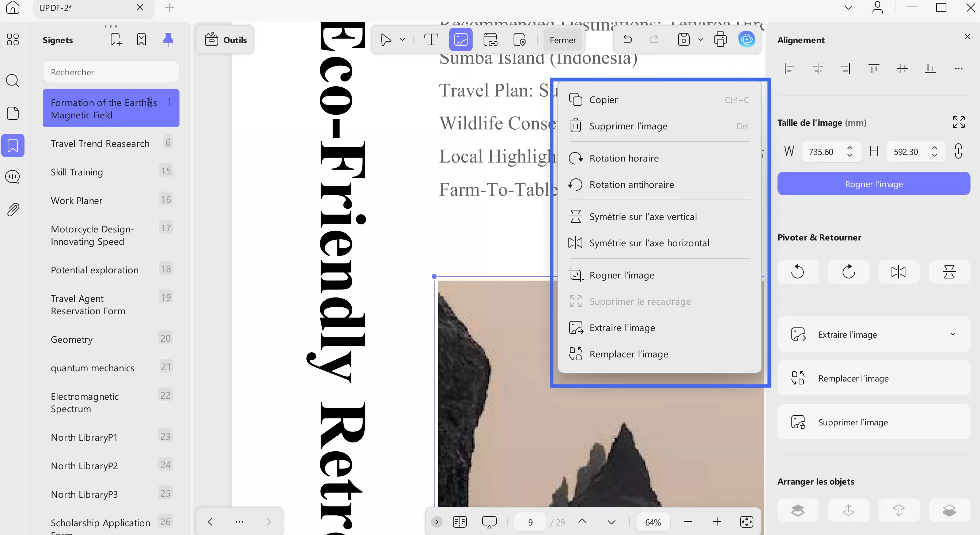Expand the save options dropdown arrow
The width and height of the screenshot is (980, 535).
click(700, 39)
